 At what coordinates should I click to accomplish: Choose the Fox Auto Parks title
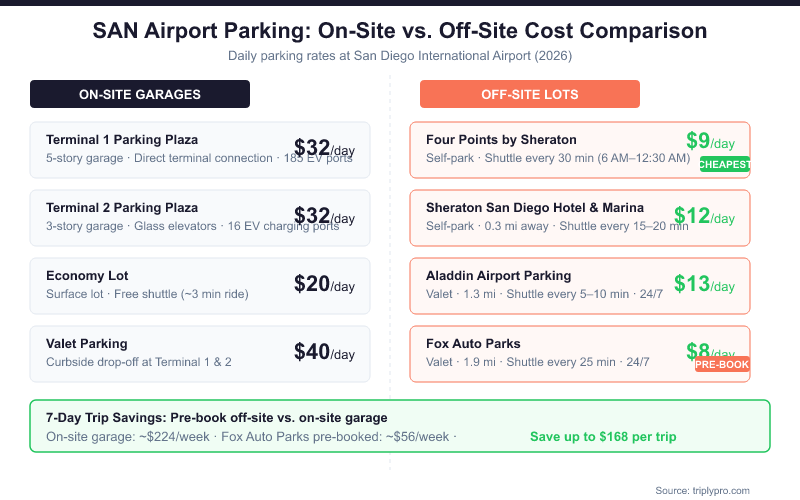click(x=473, y=344)
